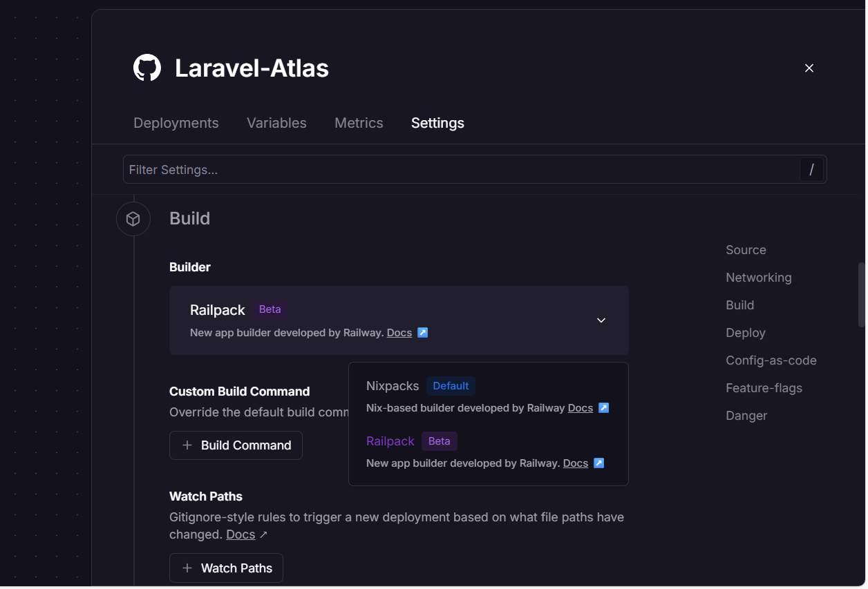Choose Railpack builder option in list
The height and width of the screenshot is (589, 868).
click(488, 452)
